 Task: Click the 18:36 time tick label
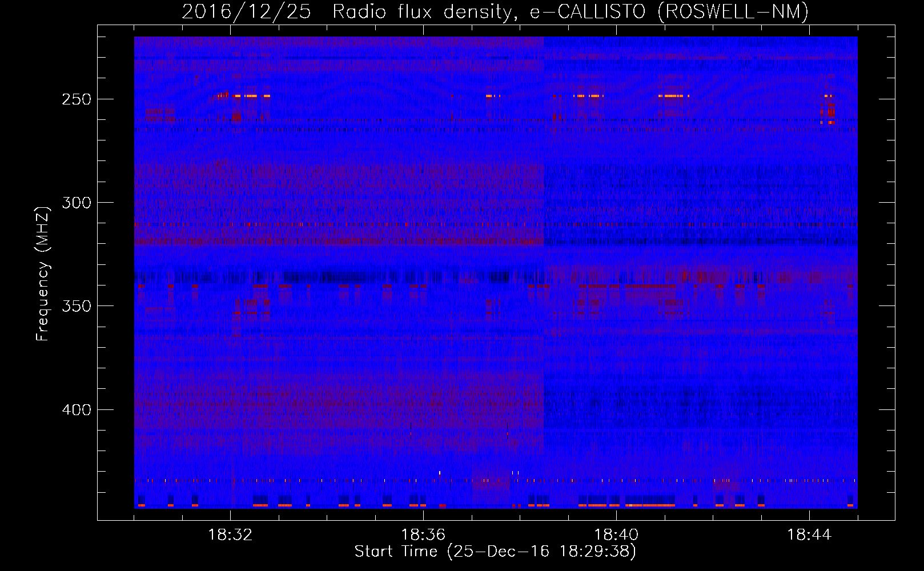(423, 535)
